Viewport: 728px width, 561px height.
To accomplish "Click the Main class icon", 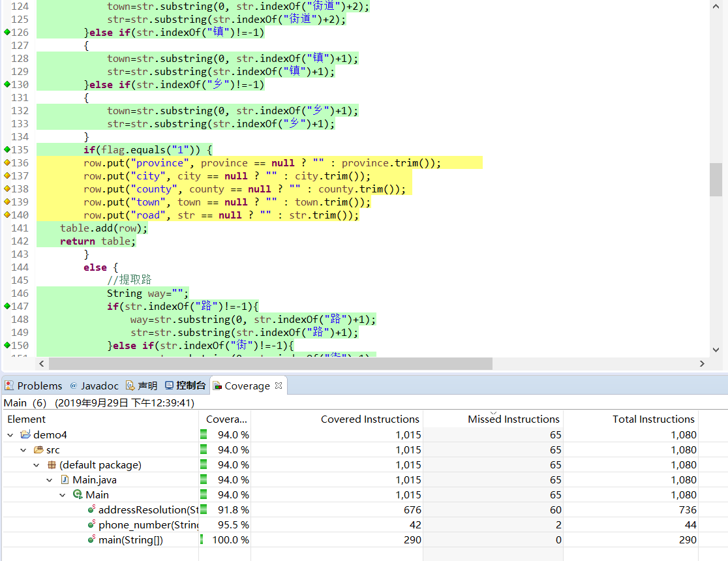I will pos(78,495).
